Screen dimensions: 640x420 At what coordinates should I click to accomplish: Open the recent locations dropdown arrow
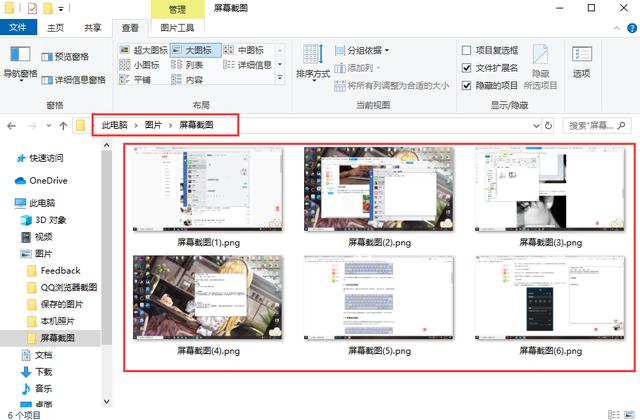[49, 126]
